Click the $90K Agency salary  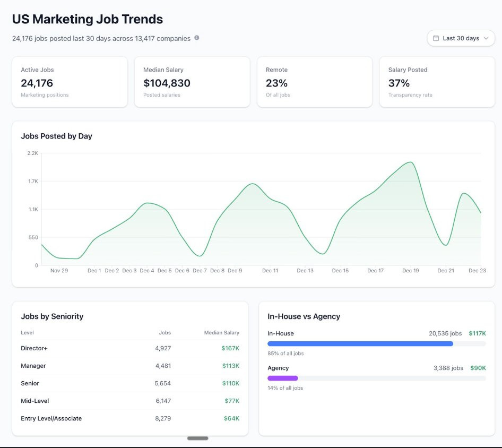click(x=478, y=368)
